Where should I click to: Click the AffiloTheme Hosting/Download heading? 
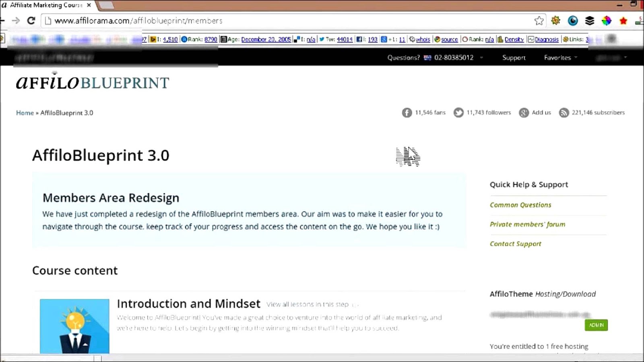tap(543, 294)
